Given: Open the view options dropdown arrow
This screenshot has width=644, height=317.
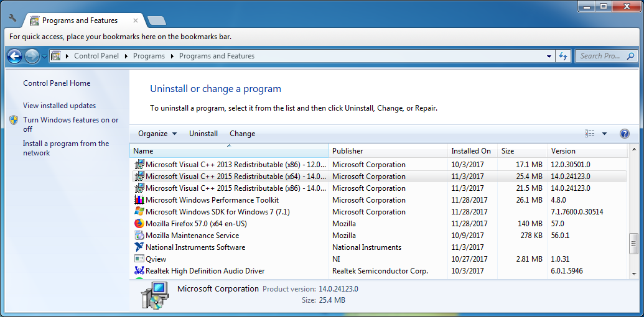Looking at the screenshot, I should (604, 134).
